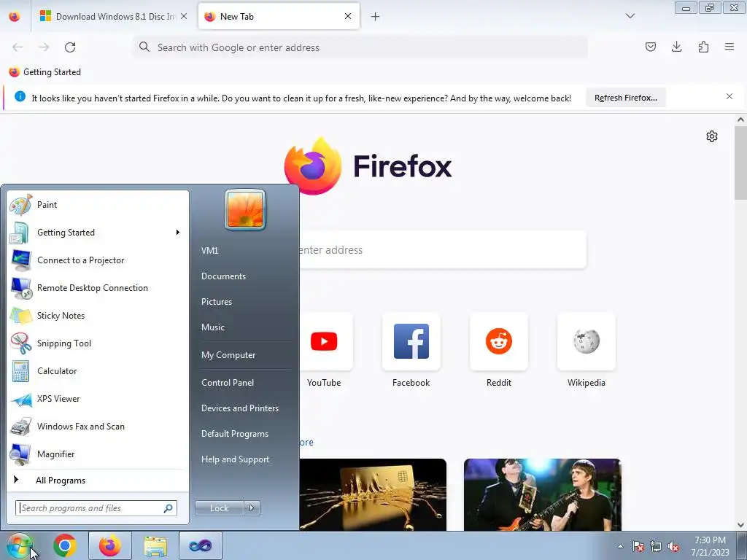Viewport: 747px width, 560px height.
Task: Open Help and Support
Action: 235,459
